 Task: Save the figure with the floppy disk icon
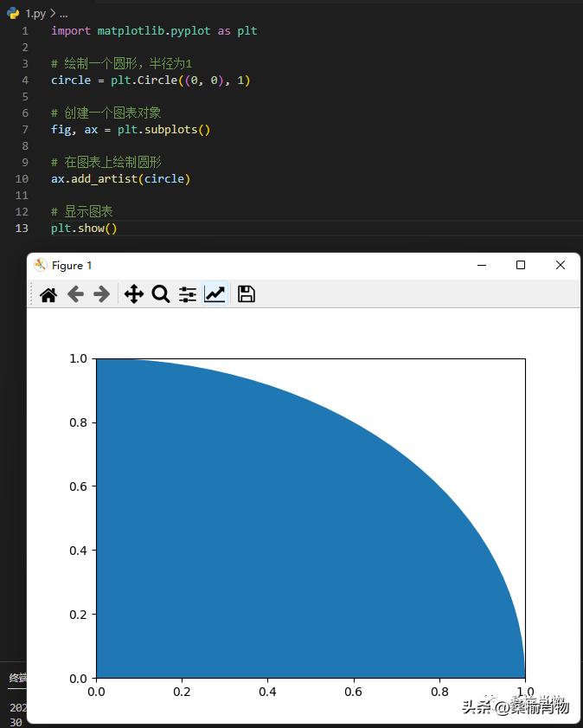tap(247, 294)
